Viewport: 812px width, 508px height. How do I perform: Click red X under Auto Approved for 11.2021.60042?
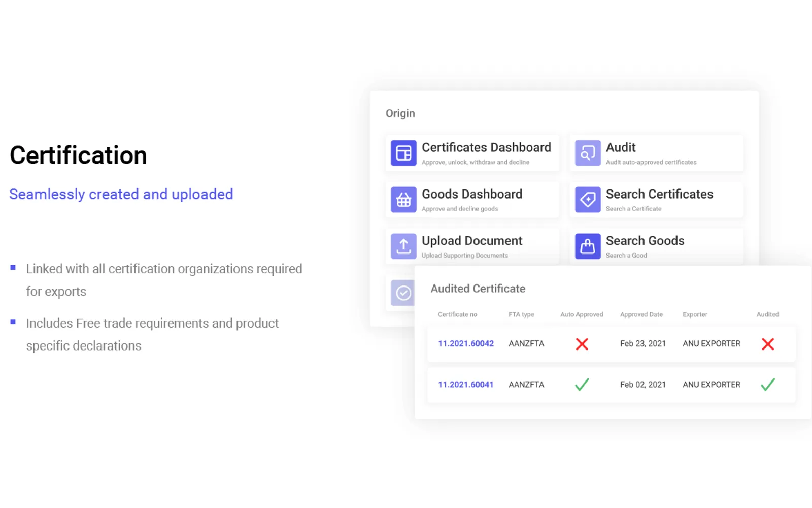(582, 344)
